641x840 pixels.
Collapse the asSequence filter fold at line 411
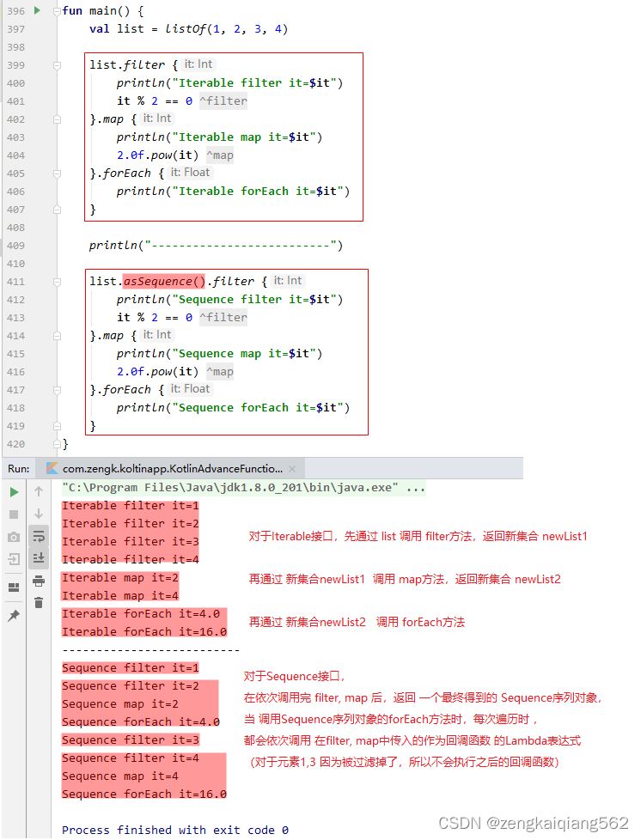pyautogui.click(x=57, y=282)
